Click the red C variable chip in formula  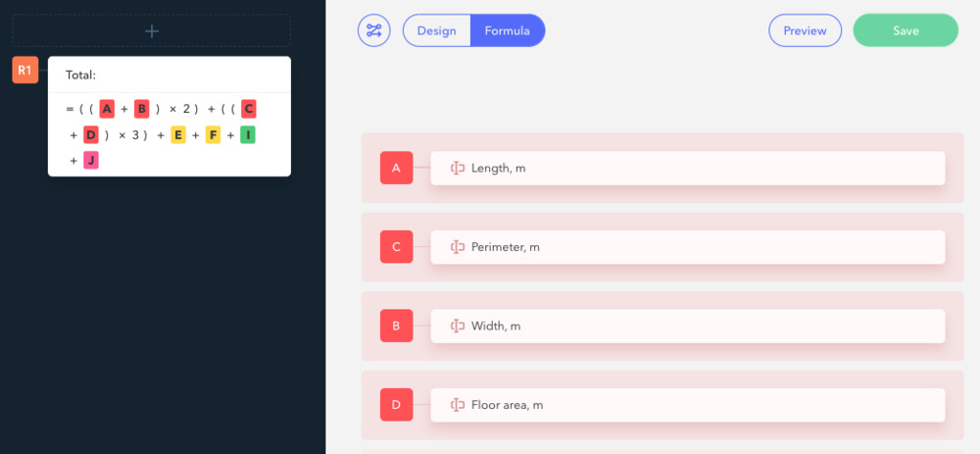coord(249,110)
